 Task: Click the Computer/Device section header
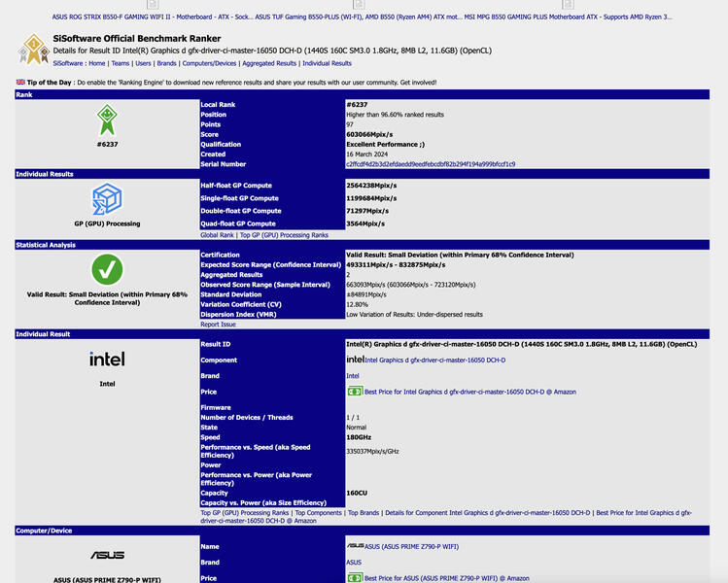pos(363,531)
